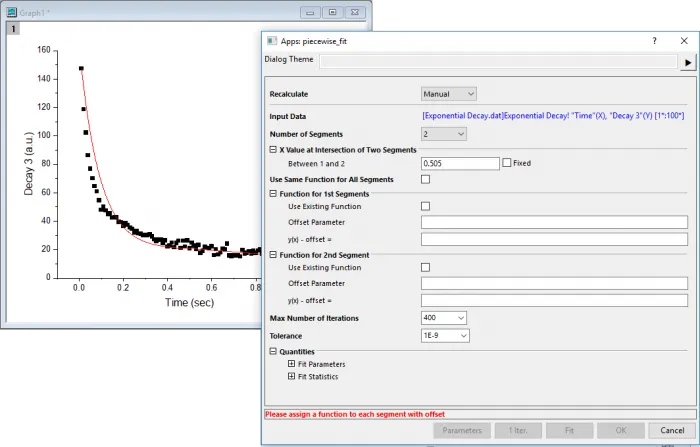This screenshot has height=447, width=700.
Task: Click the Fit button
Action: [569, 430]
